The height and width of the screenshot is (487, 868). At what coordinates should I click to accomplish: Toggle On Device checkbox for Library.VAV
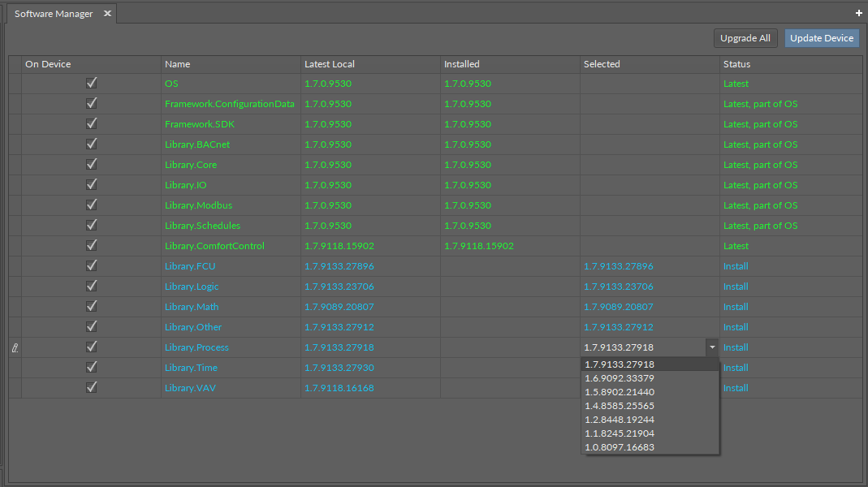pyautogui.click(x=92, y=387)
